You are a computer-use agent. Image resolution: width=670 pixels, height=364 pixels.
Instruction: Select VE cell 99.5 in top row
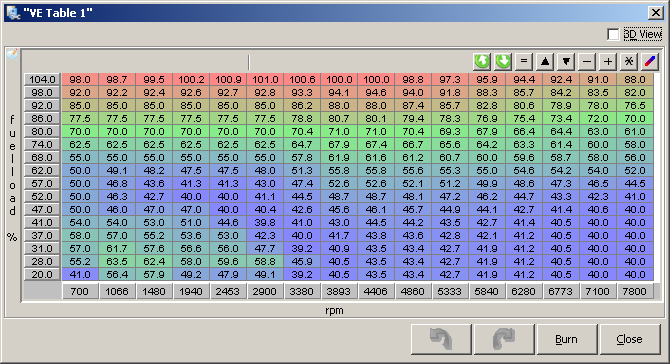154,79
